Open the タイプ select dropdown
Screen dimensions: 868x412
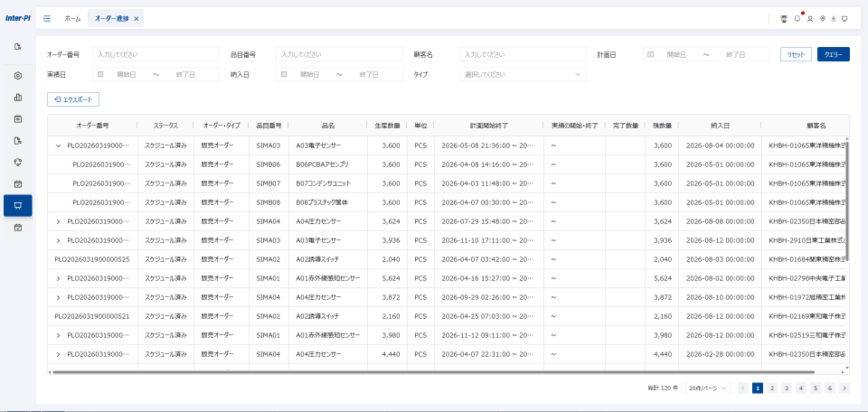[523, 74]
